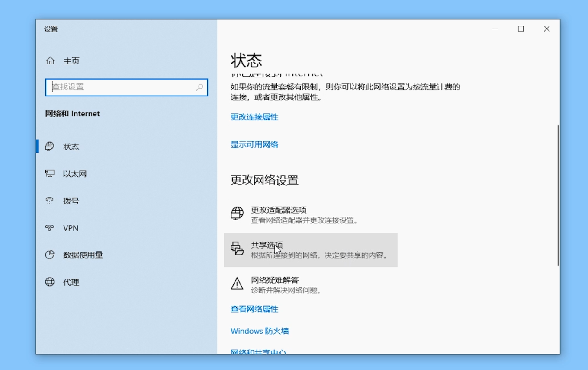Screen dimensions: 588x370
Task: Click the warning triangle beside 网络疑难解答
Action: 237,284
